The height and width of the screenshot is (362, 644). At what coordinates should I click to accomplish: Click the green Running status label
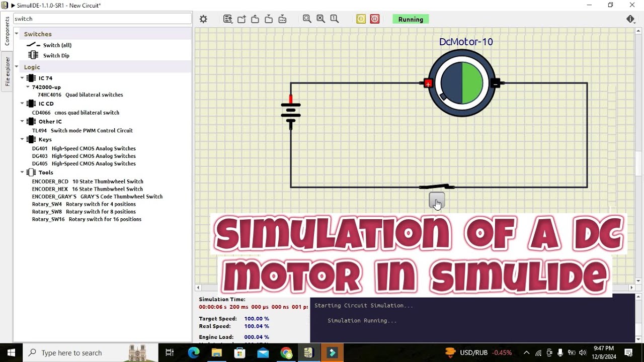point(411,19)
